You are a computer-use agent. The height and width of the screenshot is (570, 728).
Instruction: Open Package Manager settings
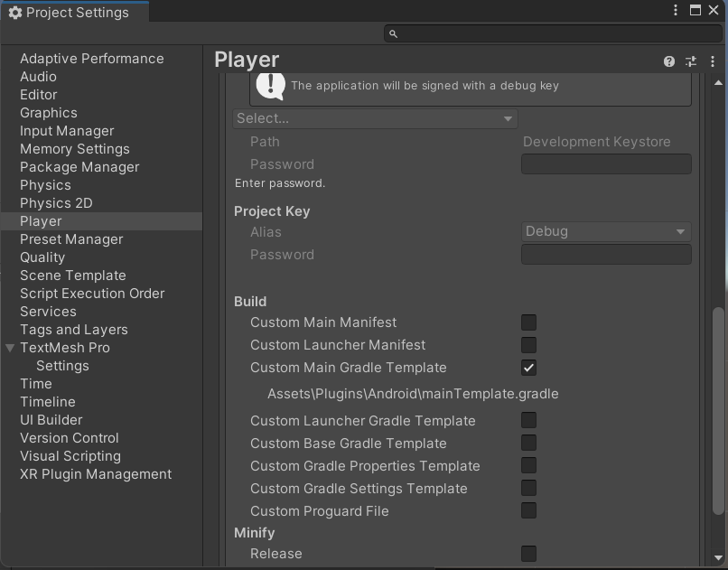(79, 167)
